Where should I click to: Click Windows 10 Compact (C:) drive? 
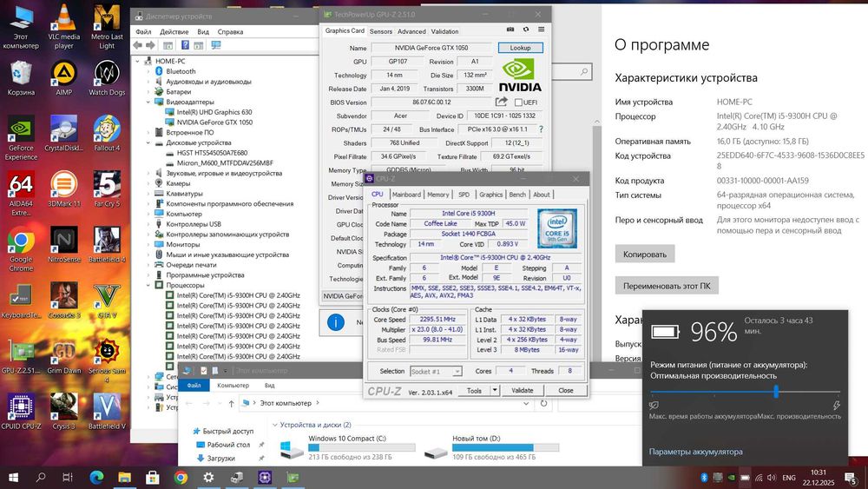[349, 447]
